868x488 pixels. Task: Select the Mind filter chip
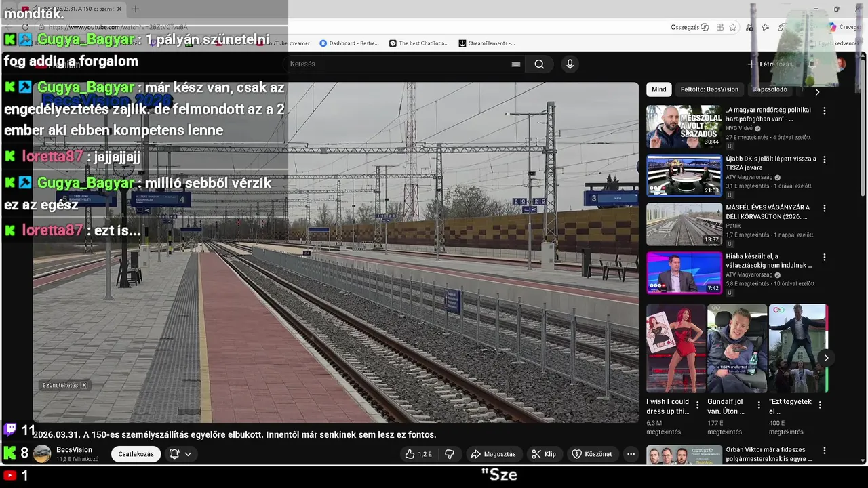[659, 89]
